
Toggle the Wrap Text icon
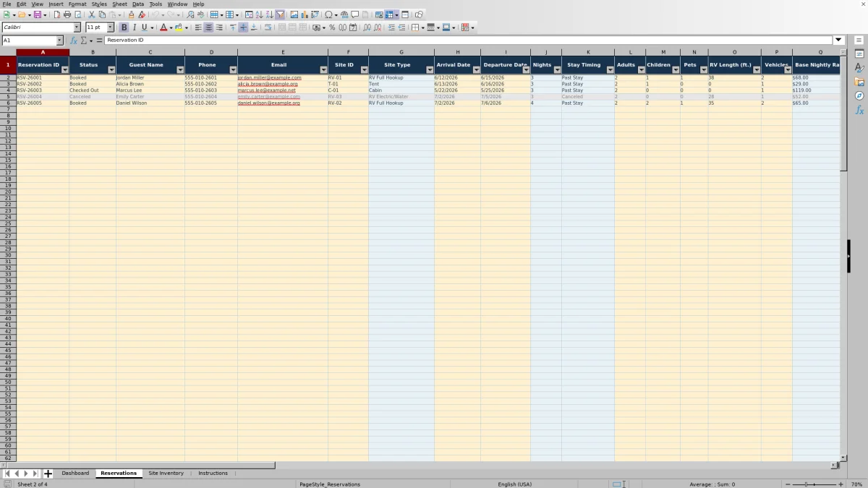(x=268, y=27)
